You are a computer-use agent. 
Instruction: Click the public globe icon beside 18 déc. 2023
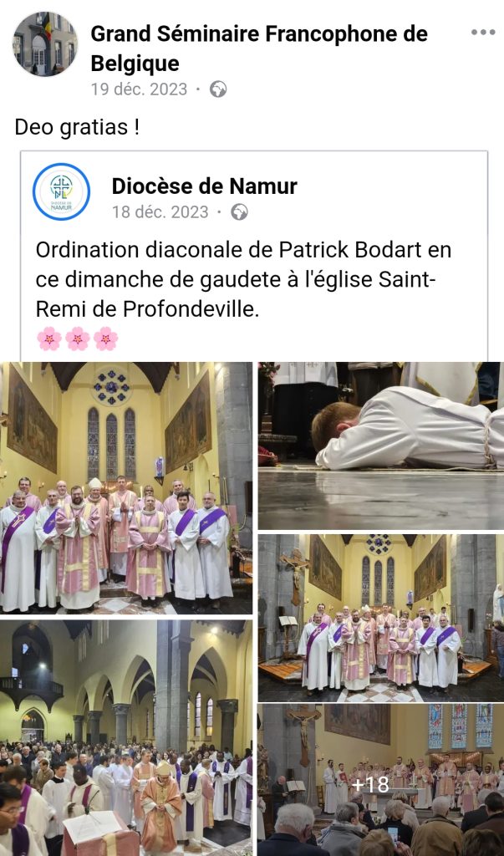(239, 211)
